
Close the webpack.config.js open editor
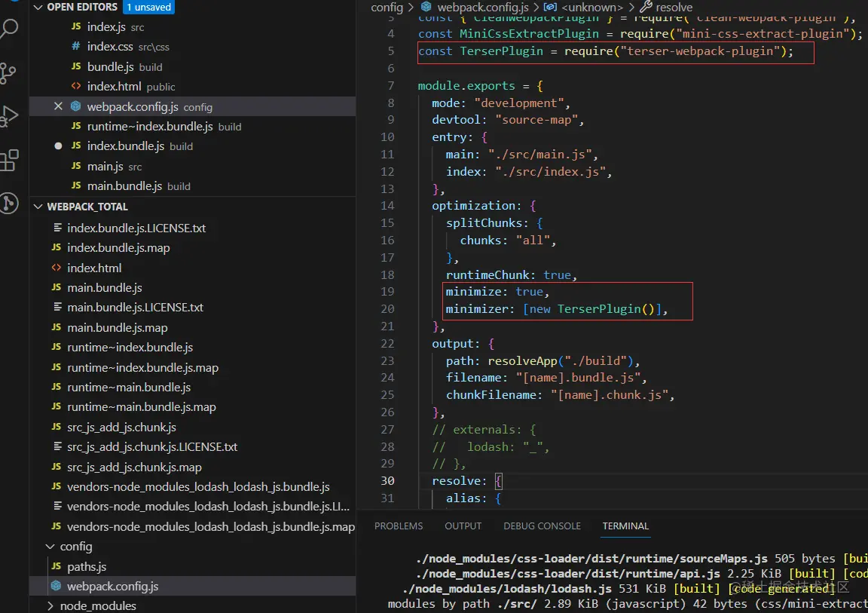pyautogui.click(x=58, y=106)
